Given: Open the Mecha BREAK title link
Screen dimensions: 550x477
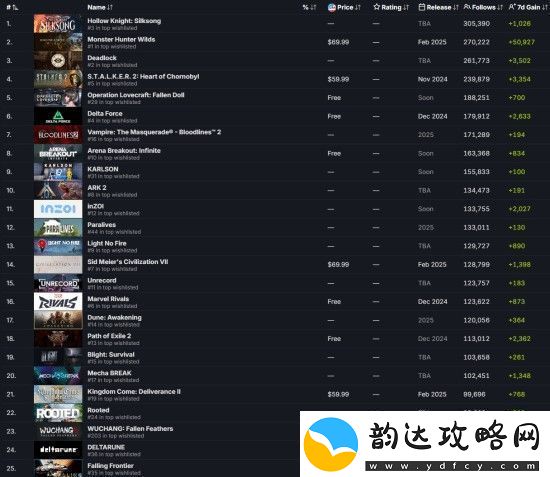Looking at the screenshot, I should 109,373.
